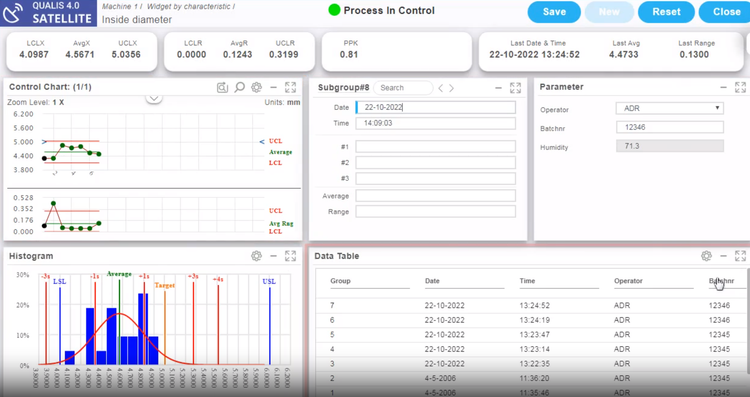Click the #2 measurement input field
The image size is (750, 397).
click(x=436, y=163)
